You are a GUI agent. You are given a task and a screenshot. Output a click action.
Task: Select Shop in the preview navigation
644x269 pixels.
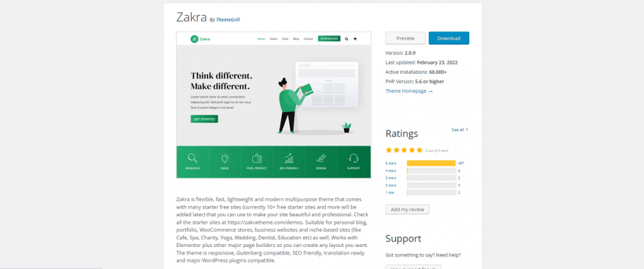pyautogui.click(x=285, y=38)
